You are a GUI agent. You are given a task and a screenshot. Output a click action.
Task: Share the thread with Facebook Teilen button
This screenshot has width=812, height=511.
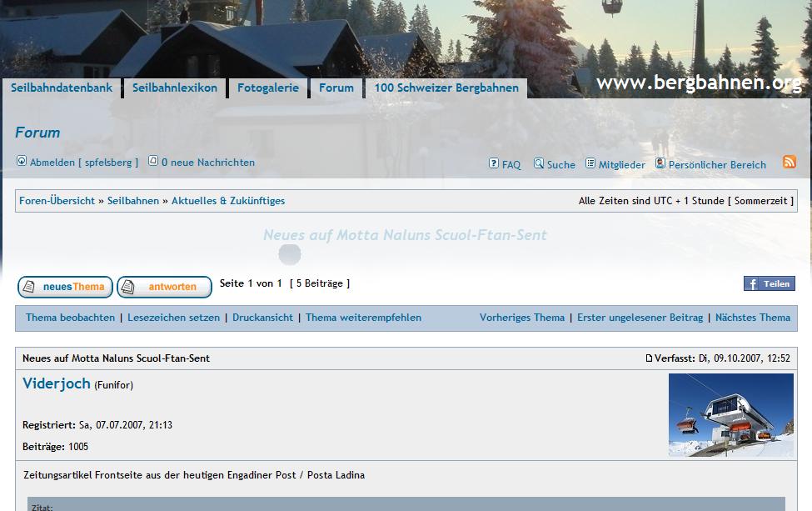(769, 284)
